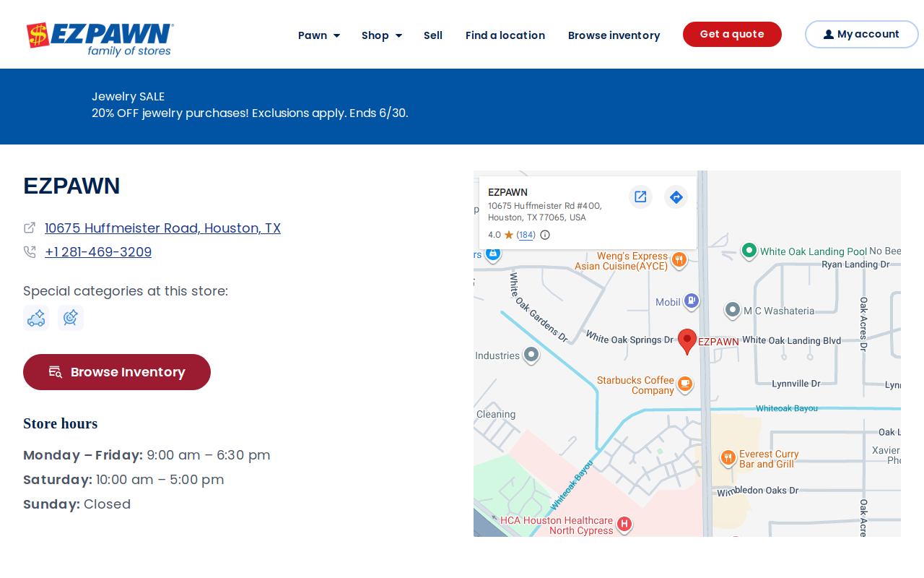Viewport: 924px width, 578px height.
Task: Click the Browse Inventory button under categories
Action: (117, 372)
